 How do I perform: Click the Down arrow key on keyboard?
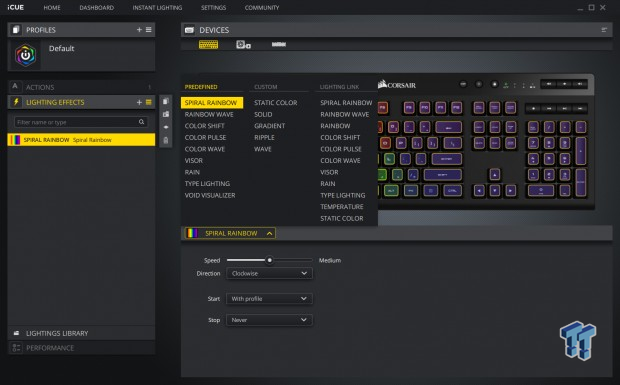(494, 191)
